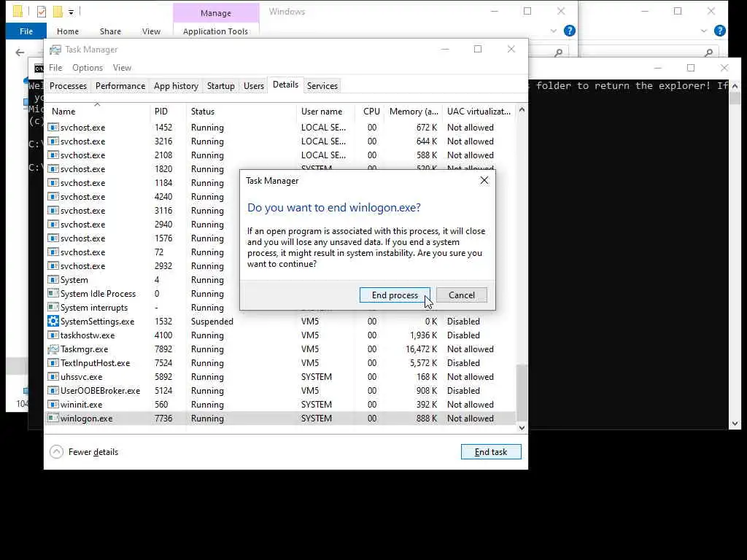
Task: Open the Explorer View ribbon tab
Action: click(x=151, y=31)
